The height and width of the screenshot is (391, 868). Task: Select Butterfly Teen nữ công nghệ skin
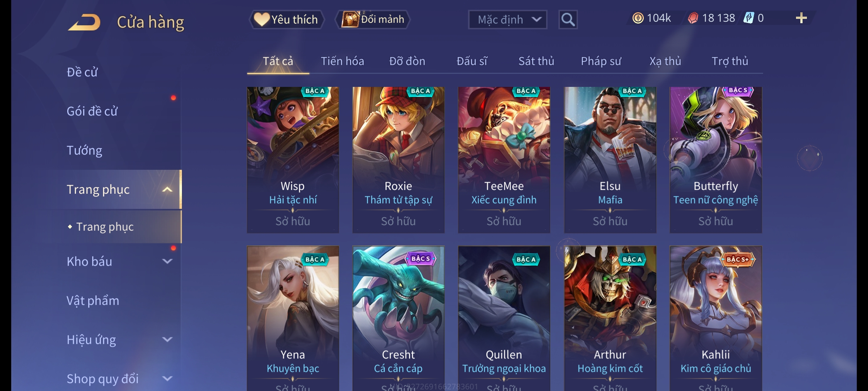point(716,160)
